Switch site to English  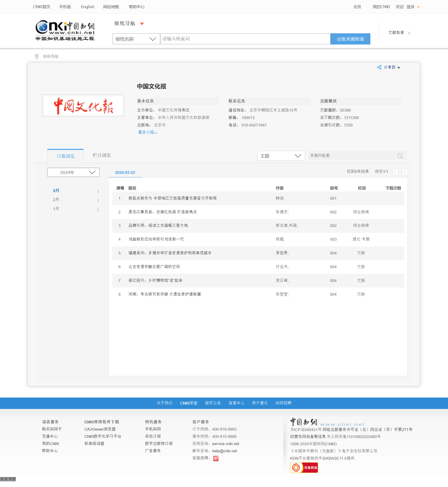point(87,7)
